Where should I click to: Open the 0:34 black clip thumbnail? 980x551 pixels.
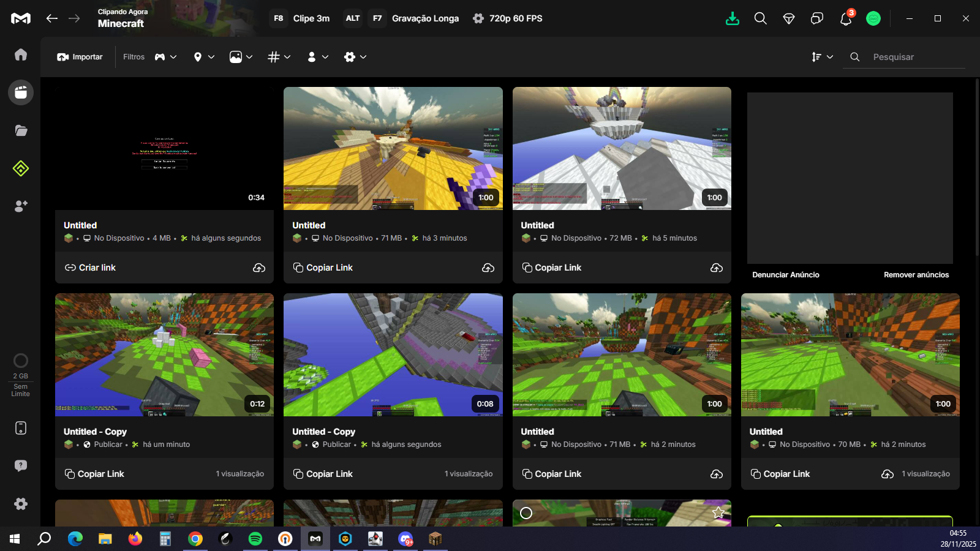pyautogui.click(x=164, y=148)
